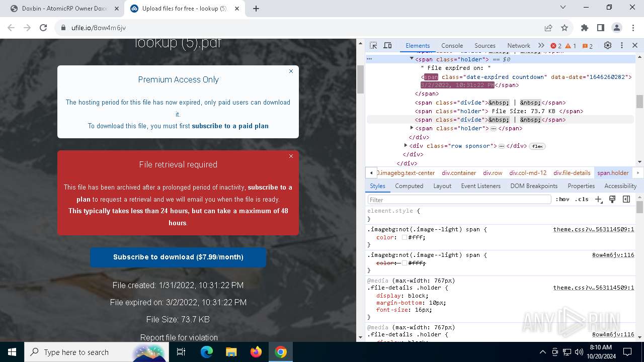This screenshot has width=644, height=362.
Task: Click subscribe to a paid plan link
Action: 230,126
